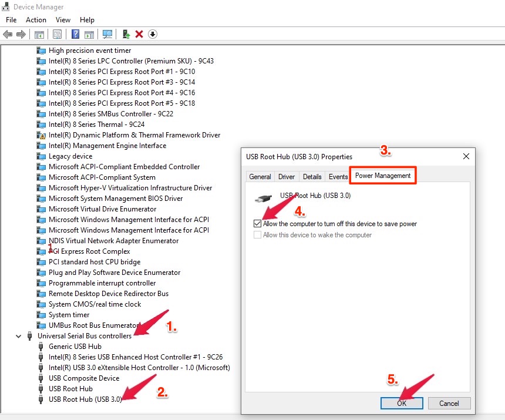This screenshot has width=505, height=420.
Task: Uncheck Allow the computer to turn off this device
Action: (257, 224)
